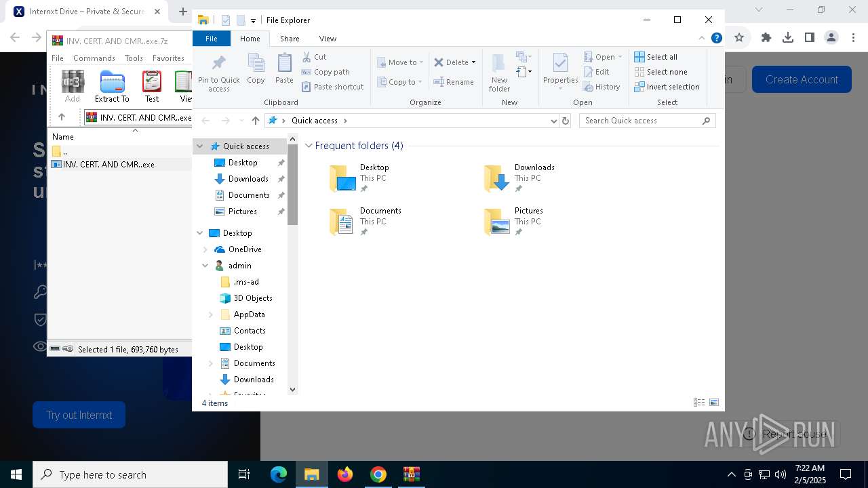Viewport: 868px width, 488px height.
Task: Click Create Account button on webpage
Action: 802,79
